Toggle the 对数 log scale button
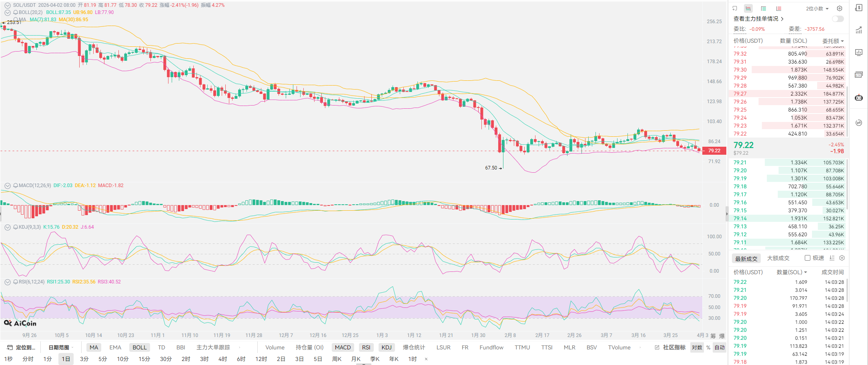 click(697, 347)
